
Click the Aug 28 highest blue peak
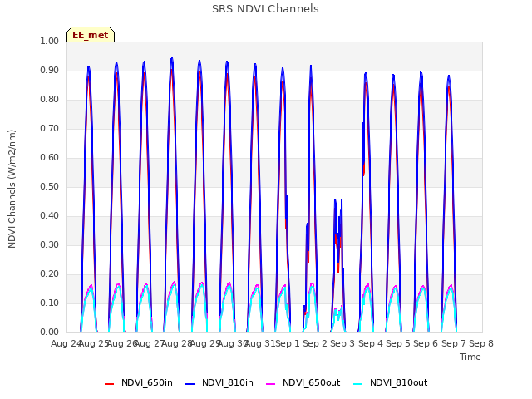coord(172,59)
